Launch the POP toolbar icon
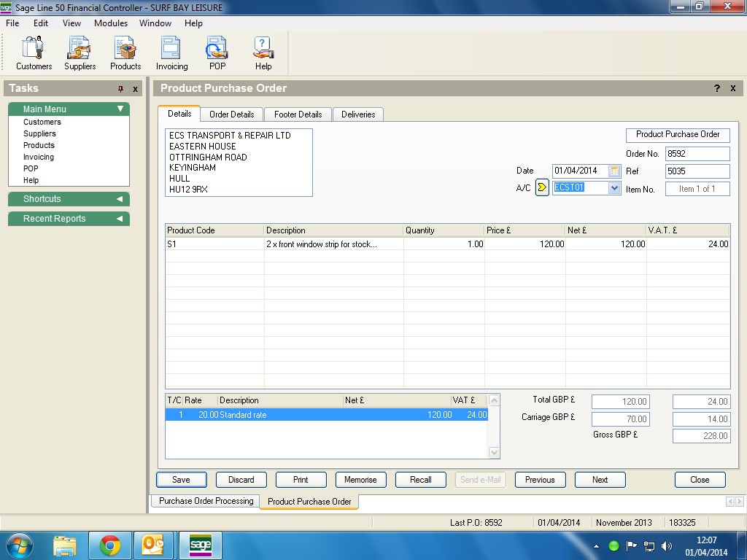The image size is (747, 560). point(217,52)
